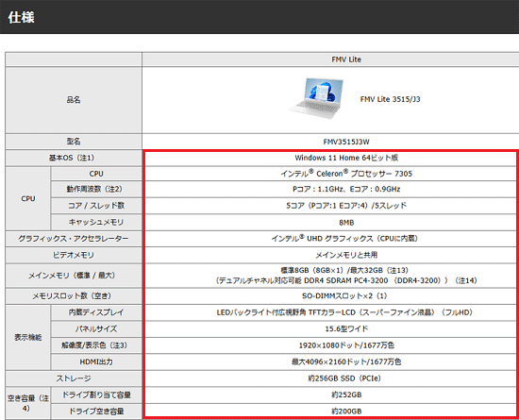Click the Pコア:1.1GHz、Eコア:0.9GHz value
This screenshot has height=420, width=519.
(x=346, y=189)
